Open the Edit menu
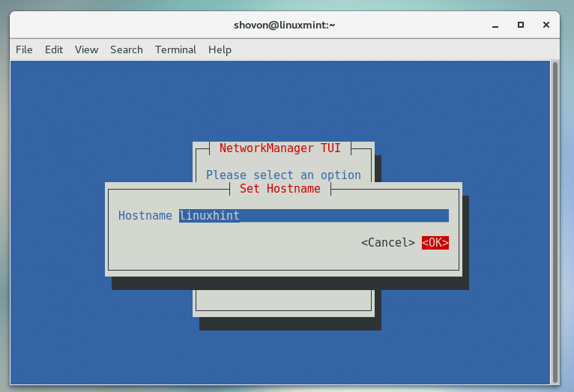Image resolution: width=574 pixels, height=392 pixels. pyautogui.click(x=54, y=49)
